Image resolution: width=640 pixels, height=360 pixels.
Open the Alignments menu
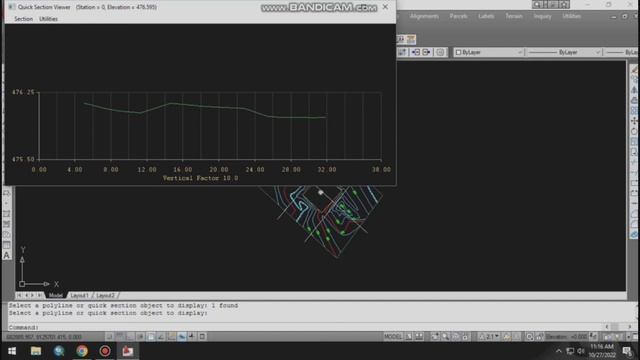[x=424, y=16]
